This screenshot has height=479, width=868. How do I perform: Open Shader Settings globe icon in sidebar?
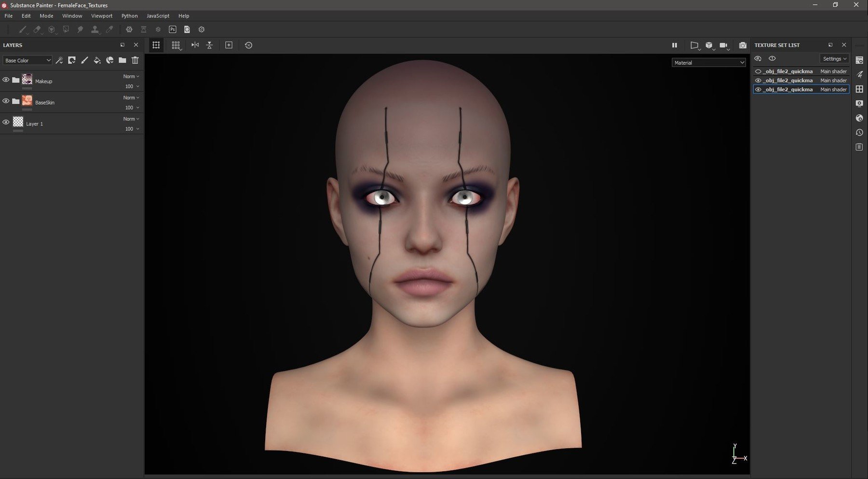859,118
